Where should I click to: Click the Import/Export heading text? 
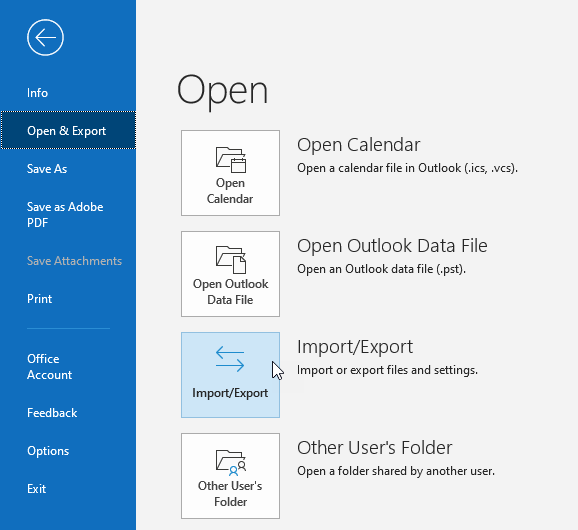tap(355, 346)
